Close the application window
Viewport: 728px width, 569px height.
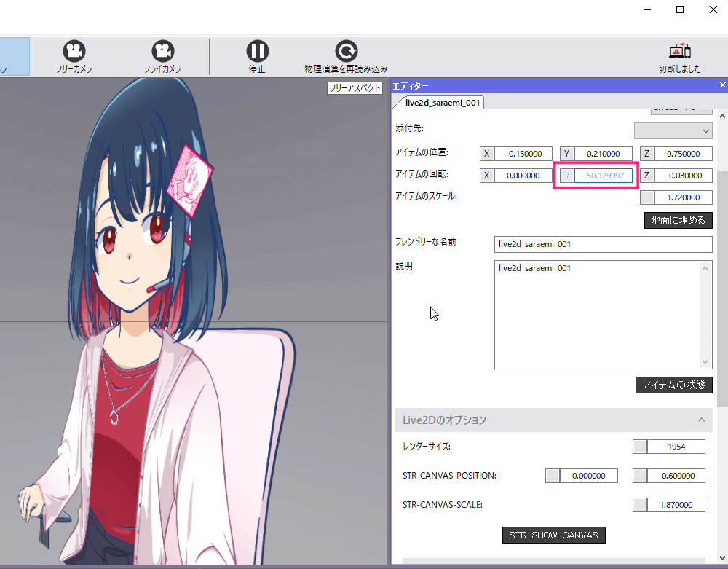coord(713,9)
